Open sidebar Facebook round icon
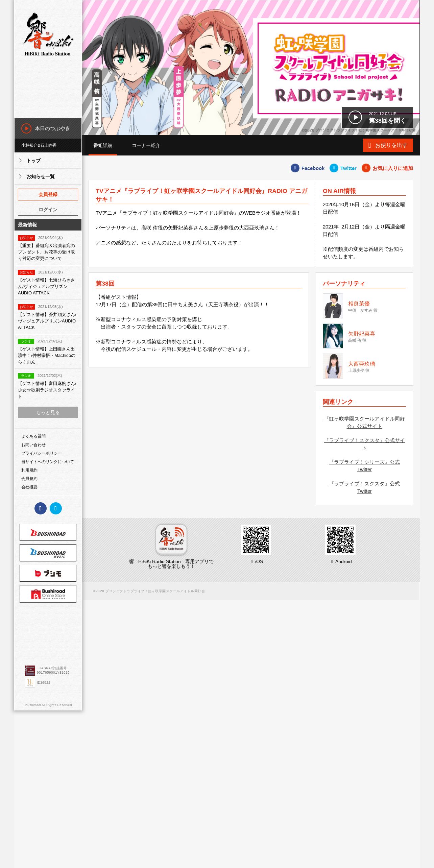This screenshot has width=434, height=868. coord(41,508)
